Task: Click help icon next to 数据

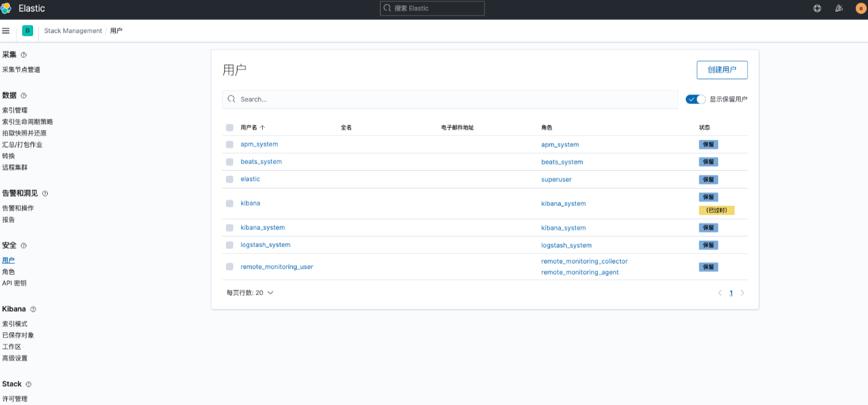Action: point(24,96)
